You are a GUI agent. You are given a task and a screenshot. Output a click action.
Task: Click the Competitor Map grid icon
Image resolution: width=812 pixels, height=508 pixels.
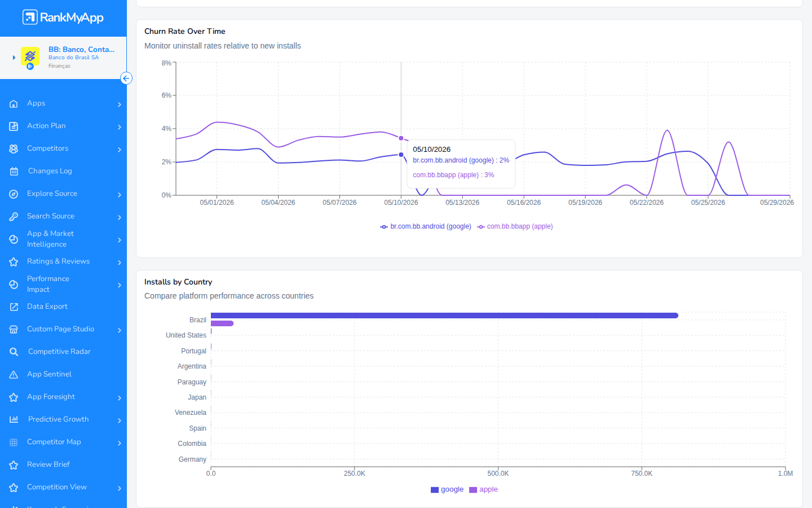click(x=14, y=443)
